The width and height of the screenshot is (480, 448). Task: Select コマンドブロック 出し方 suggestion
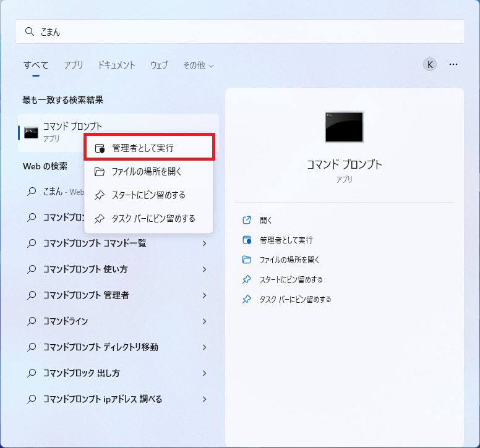point(118,373)
